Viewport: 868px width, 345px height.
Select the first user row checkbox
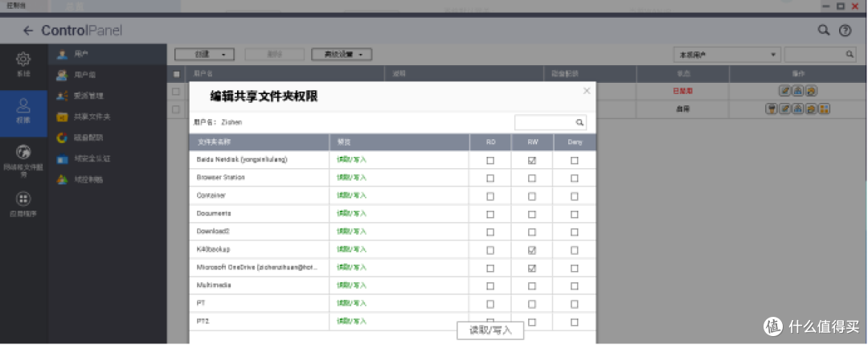[176, 92]
